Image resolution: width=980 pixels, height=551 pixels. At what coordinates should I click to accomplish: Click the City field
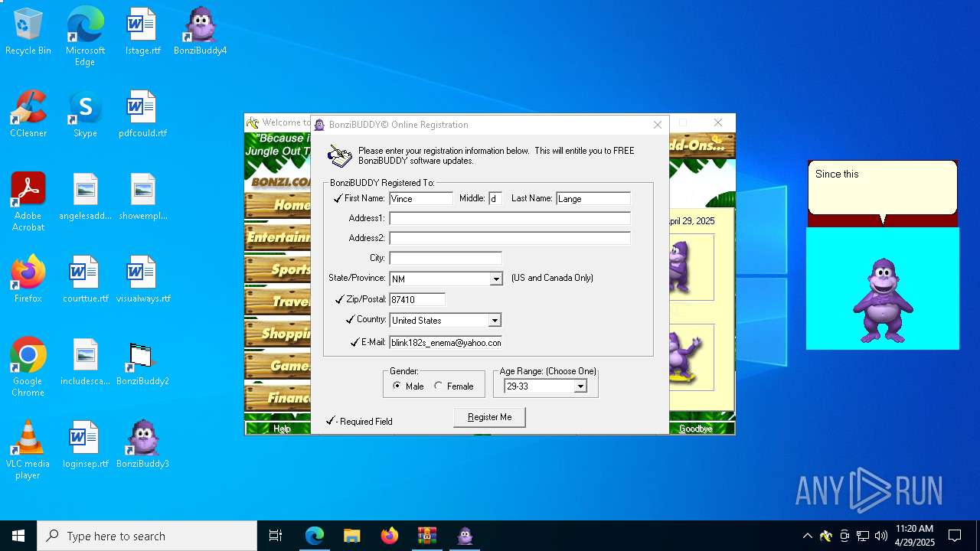click(446, 258)
